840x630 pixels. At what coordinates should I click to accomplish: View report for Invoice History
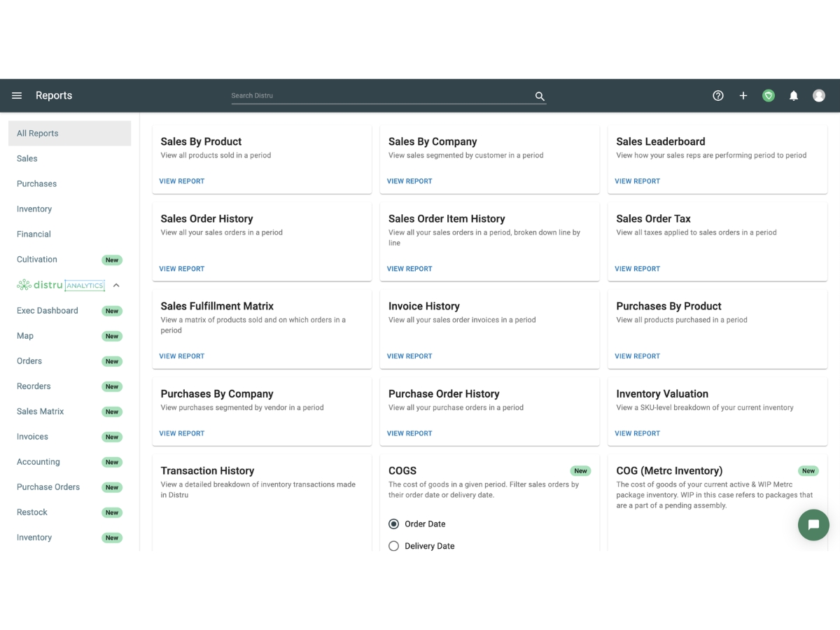tap(409, 356)
